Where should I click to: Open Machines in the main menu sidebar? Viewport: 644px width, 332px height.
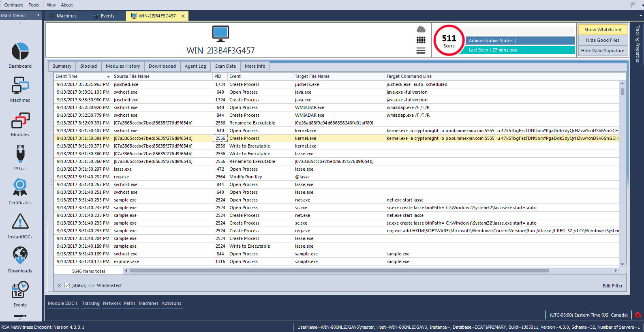[x=20, y=86]
